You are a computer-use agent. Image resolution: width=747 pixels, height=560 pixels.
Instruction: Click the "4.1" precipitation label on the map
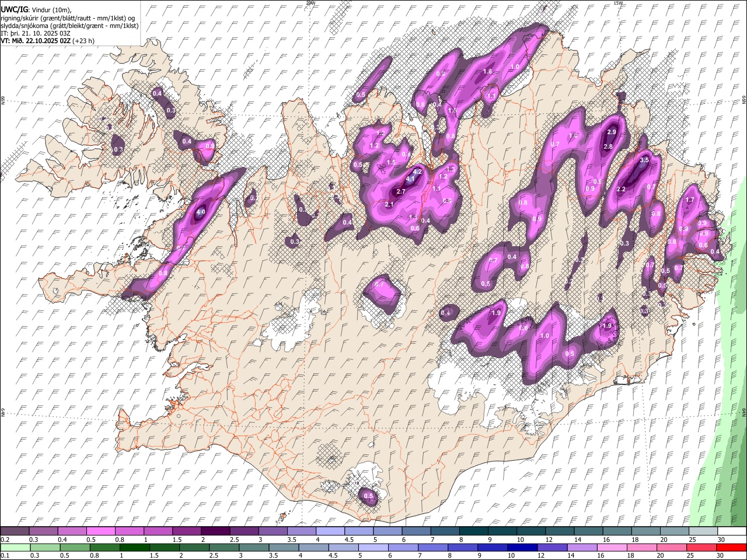(410, 180)
